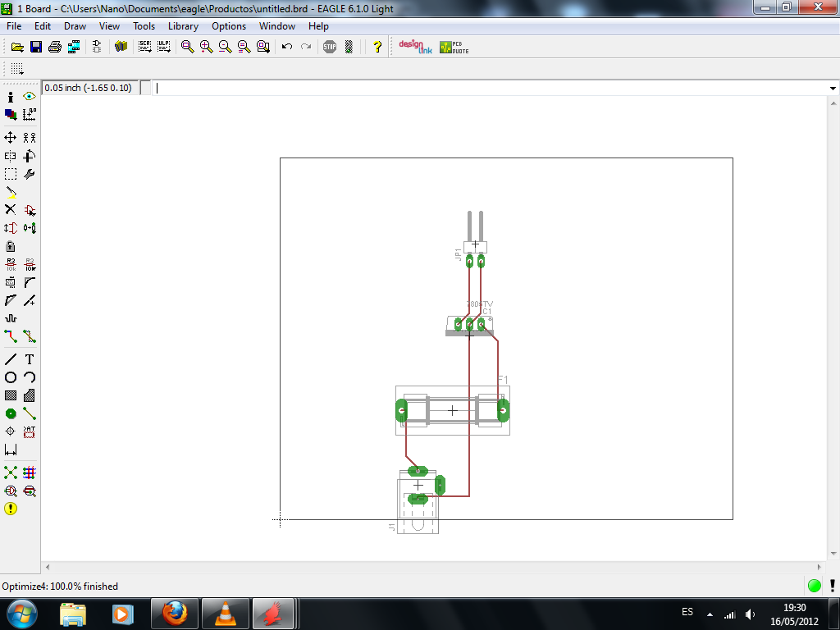Image resolution: width=840 pixels, height=630 pixels.
Task: Open the Display layers tool
Action: tap(10, 114)
